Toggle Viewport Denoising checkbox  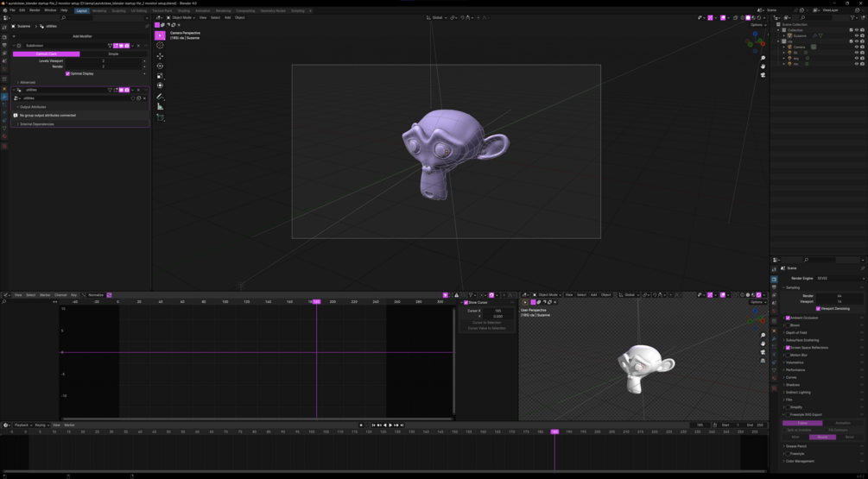click(818, 309)
